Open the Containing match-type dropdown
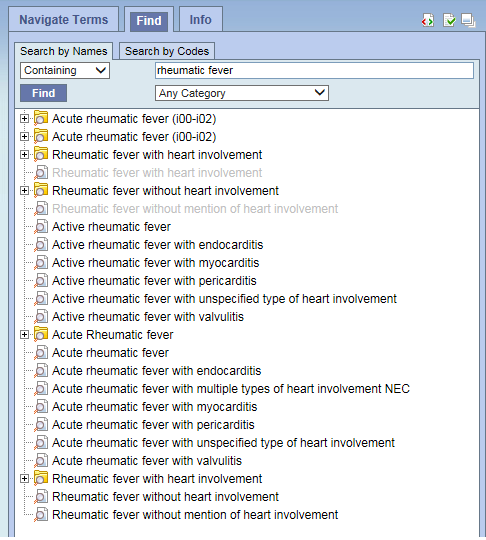Viewport: 486px width, 540px height. coord(65,71)
